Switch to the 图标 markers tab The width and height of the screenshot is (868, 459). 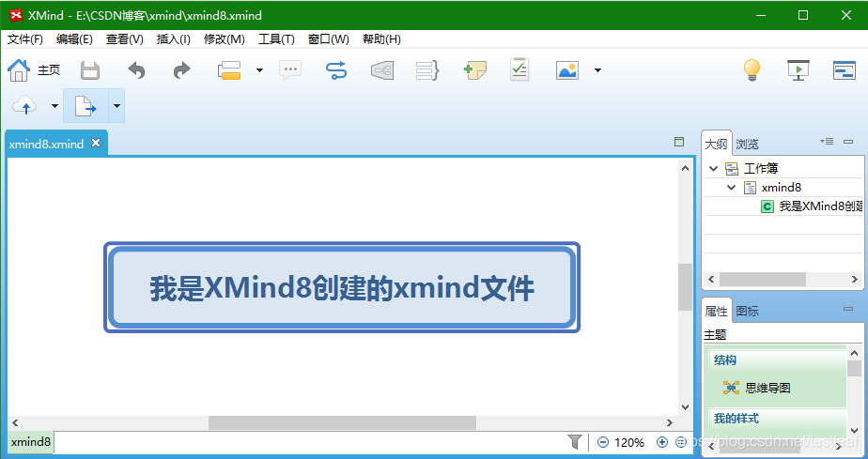(747, 312)
